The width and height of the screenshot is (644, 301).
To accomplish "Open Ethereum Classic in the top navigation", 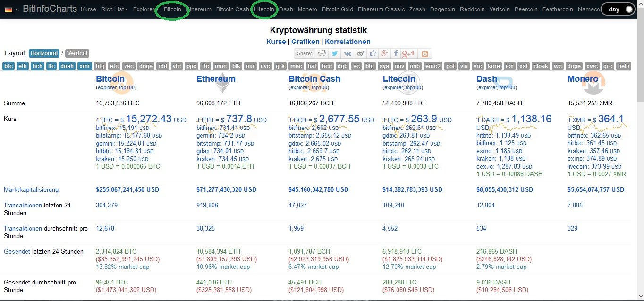I will coord(381,9).
